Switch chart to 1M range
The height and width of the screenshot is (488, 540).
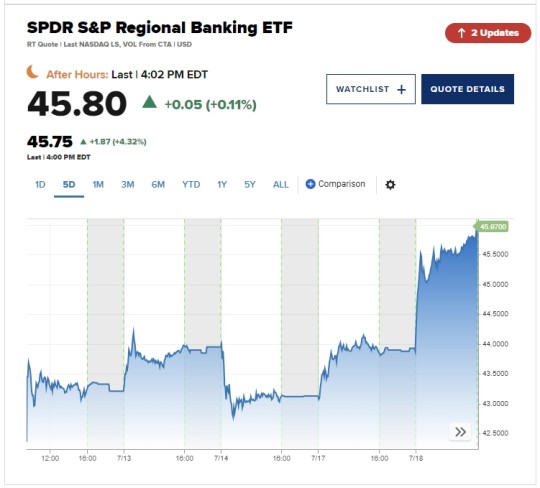pos(98,185)
